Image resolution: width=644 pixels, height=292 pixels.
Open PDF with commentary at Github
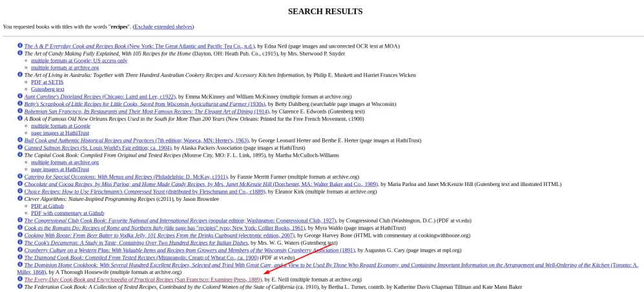coord(67,213)
